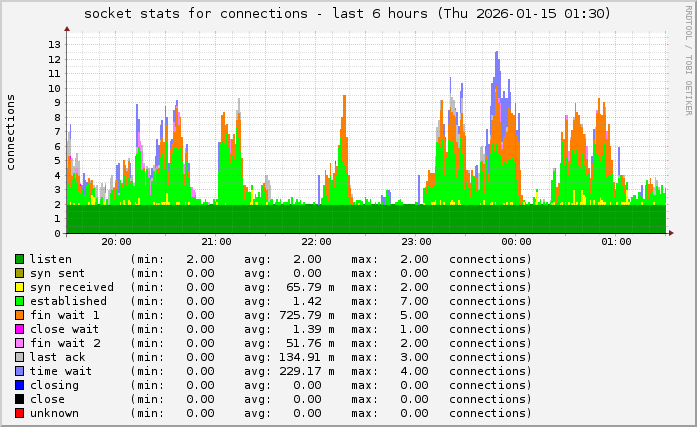697x427 pixels.
Task: Click the magenta close wait swatch
Action: (19, 329)
